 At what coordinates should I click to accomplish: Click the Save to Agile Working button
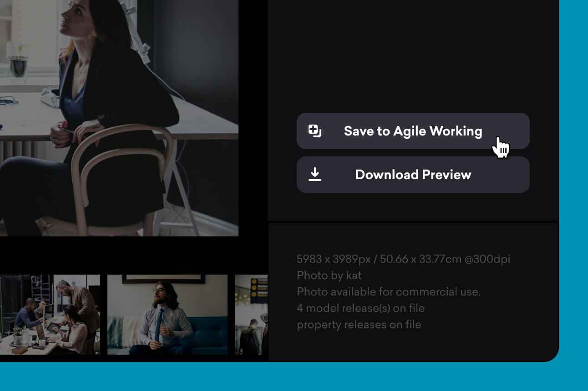point(412,131)
